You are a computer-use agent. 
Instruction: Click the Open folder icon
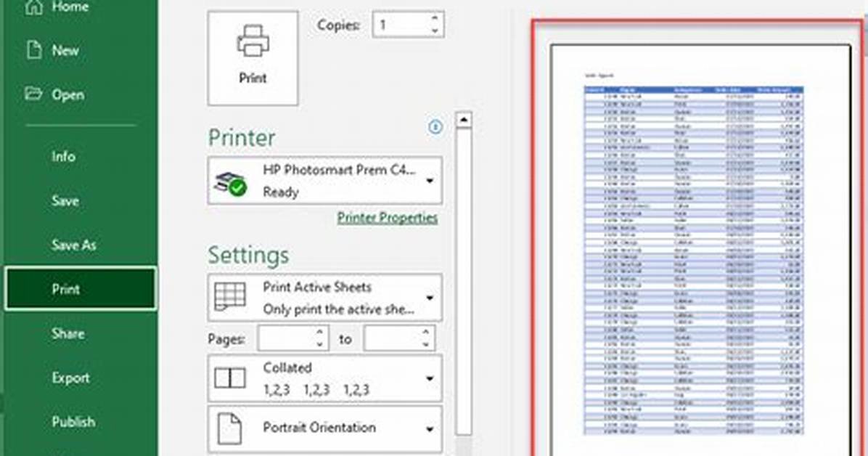click(34, 94)
